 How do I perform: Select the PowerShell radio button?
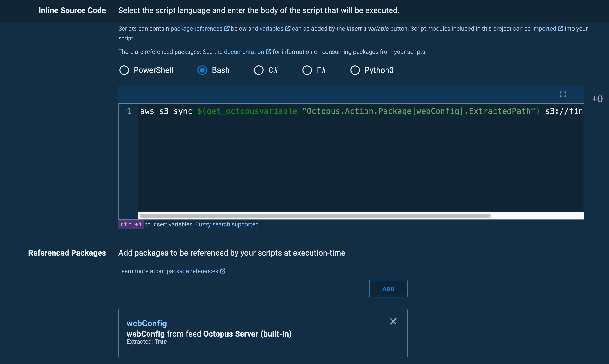click(x=124, y=70)
